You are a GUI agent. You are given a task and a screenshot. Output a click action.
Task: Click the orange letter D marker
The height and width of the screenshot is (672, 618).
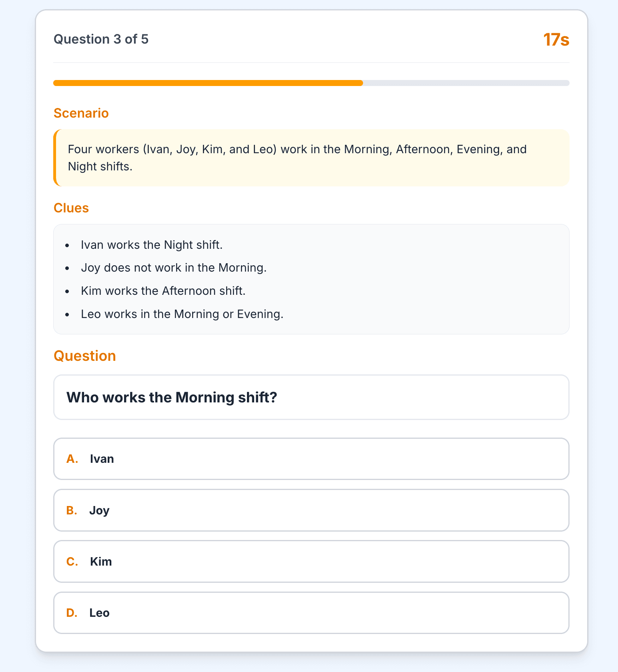pos(72,612)
